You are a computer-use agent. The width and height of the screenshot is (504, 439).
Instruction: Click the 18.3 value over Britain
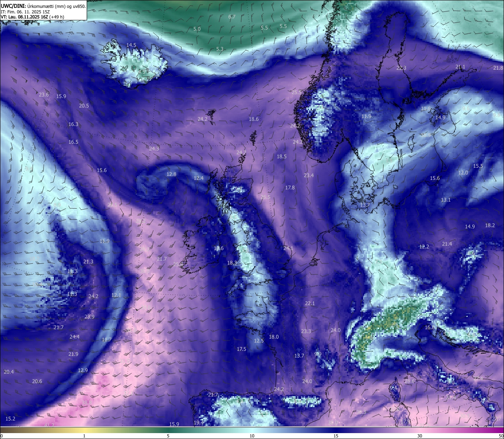tap(232, 263)
